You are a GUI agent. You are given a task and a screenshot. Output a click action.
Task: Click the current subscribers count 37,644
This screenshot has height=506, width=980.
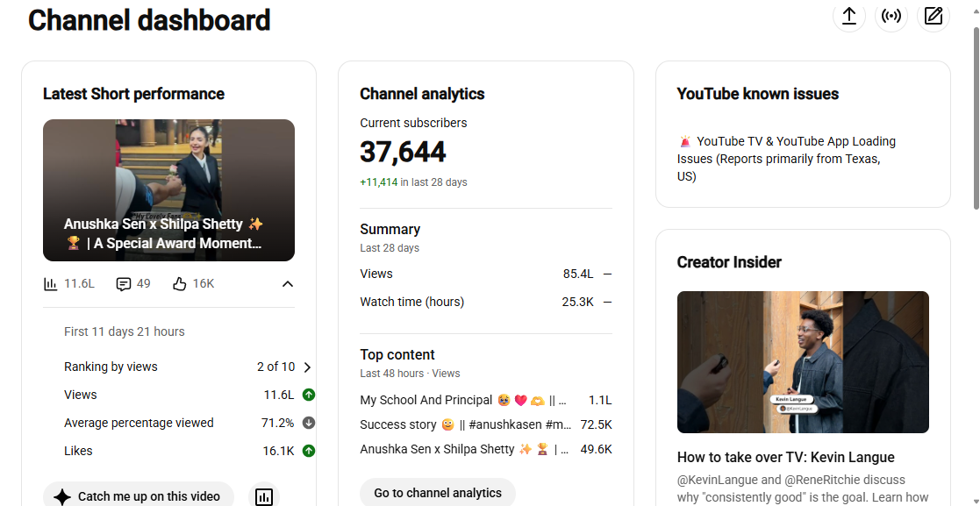click(403, 152)
